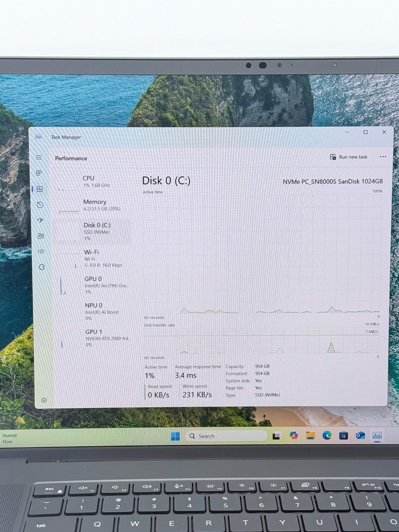Screen dimensions: 399x532
Task: Click the Disk transfer rate graph
Action: coord(262,341)
